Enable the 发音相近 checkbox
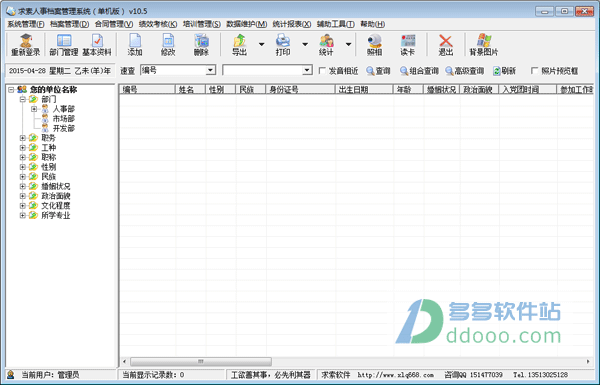 (322, 71)
